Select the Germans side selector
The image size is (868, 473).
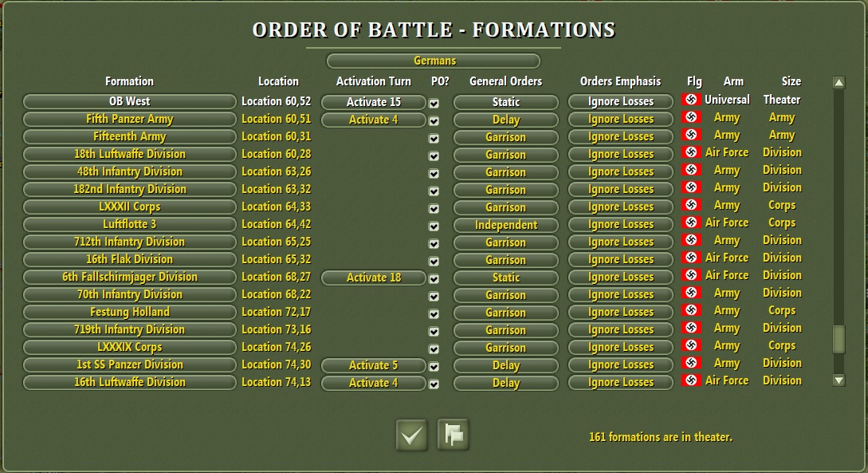(434, 61)
